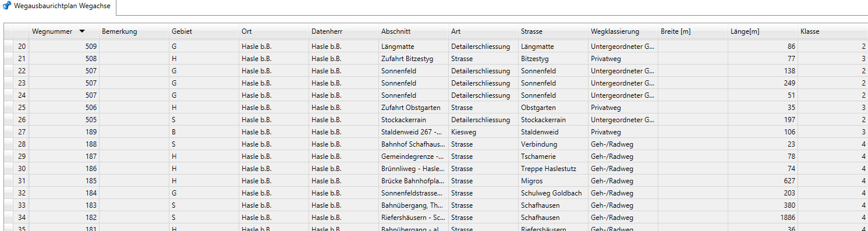Viewport: 868px width, 231px height.
Task: Select the Wegnummer 508 cell
Action: (x=63, y=58)
